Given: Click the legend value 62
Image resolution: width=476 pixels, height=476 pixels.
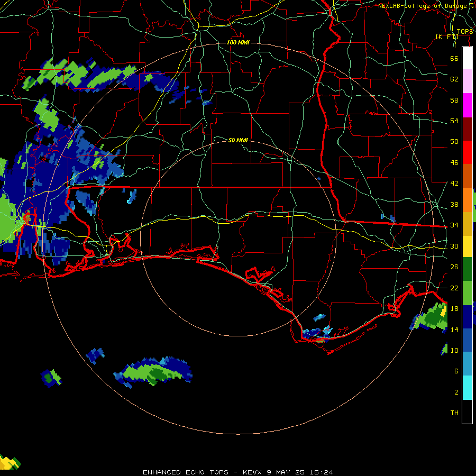Looking at the screenshot, I should coord(454,79).
